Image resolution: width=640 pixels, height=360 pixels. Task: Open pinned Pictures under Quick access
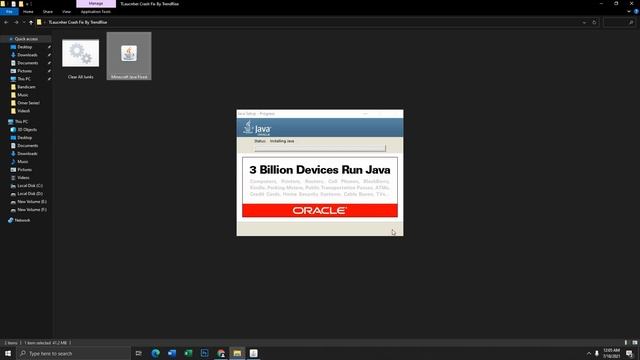click(x=24, y=71)
